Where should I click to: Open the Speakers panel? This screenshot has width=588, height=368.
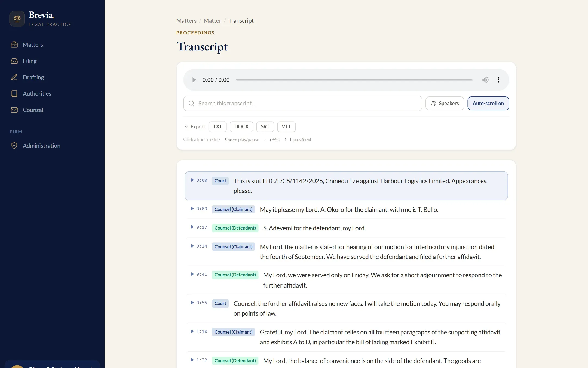point(445,104)
